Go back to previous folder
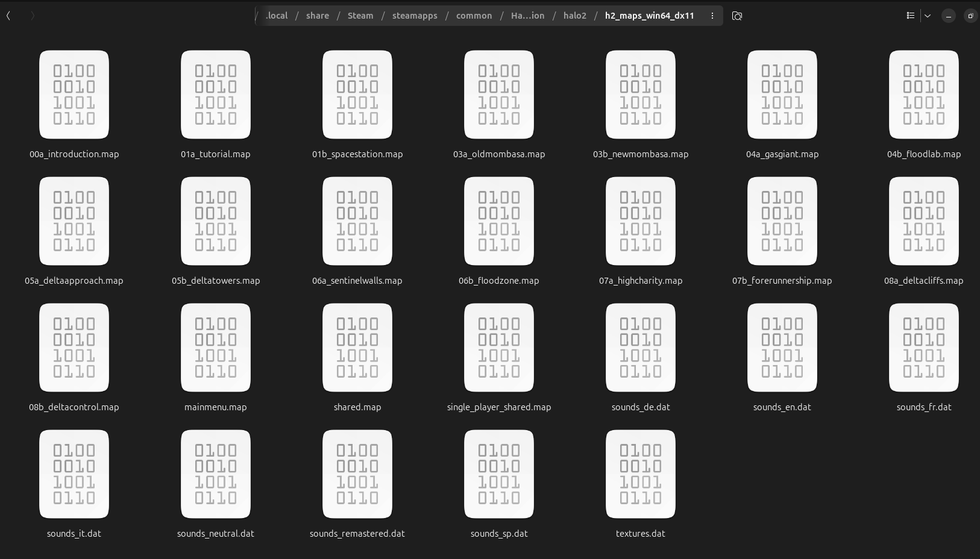 [x=8, y=16]
